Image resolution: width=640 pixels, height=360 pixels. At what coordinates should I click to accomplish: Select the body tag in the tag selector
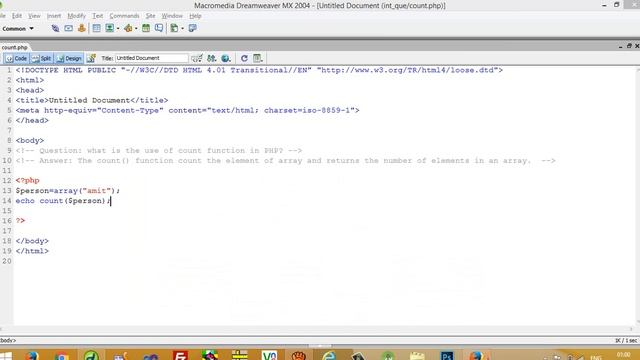coord(8,340)
